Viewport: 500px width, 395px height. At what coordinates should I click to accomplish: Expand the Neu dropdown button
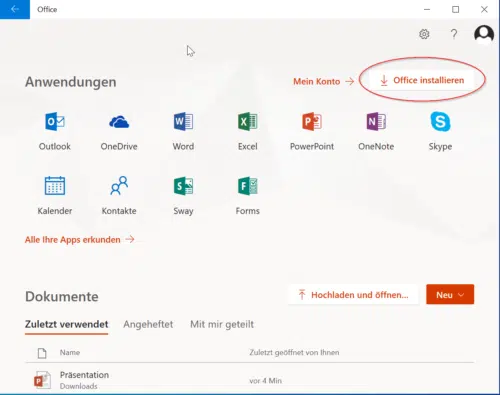point(450,295)
